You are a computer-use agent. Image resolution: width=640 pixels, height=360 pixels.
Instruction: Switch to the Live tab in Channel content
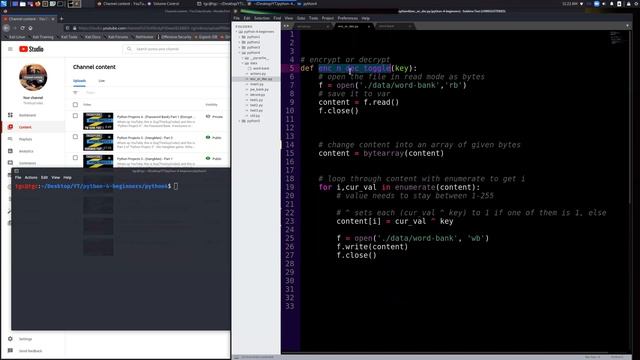102,81
